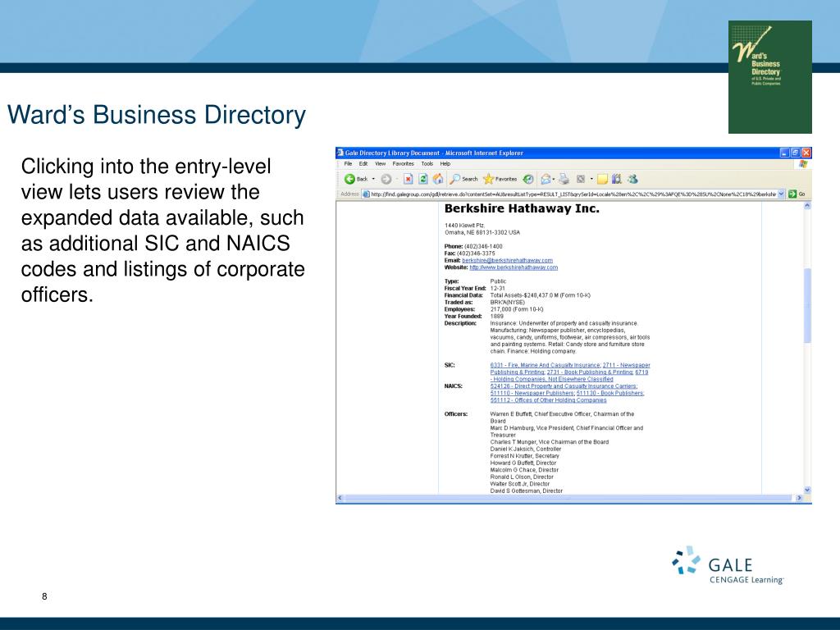Click the Refresh page icon
This screenshot has width=840, height=630.
422,179
